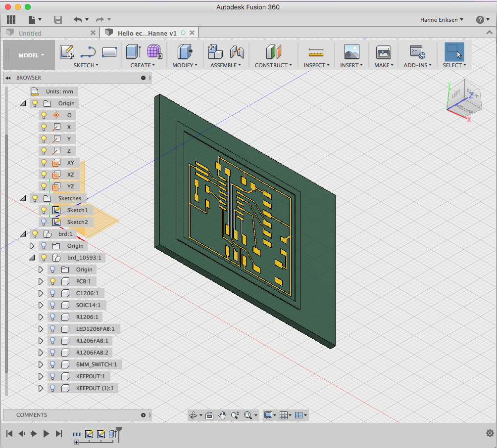This screenshot has height=448, width=497.
Task: Expand the PCB:1 body node
Action: point(41,281)
